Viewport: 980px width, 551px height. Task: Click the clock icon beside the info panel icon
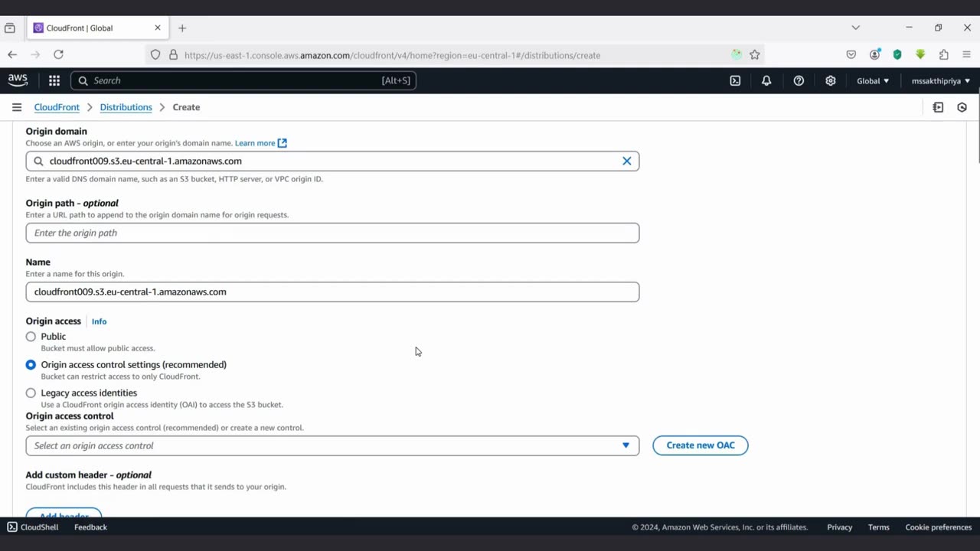(x=962, y=107)
